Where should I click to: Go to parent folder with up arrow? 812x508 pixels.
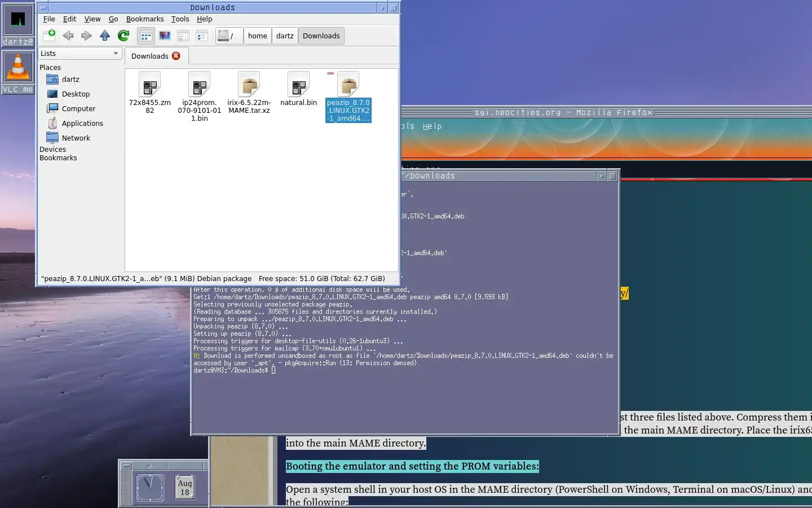click(105, 36)
